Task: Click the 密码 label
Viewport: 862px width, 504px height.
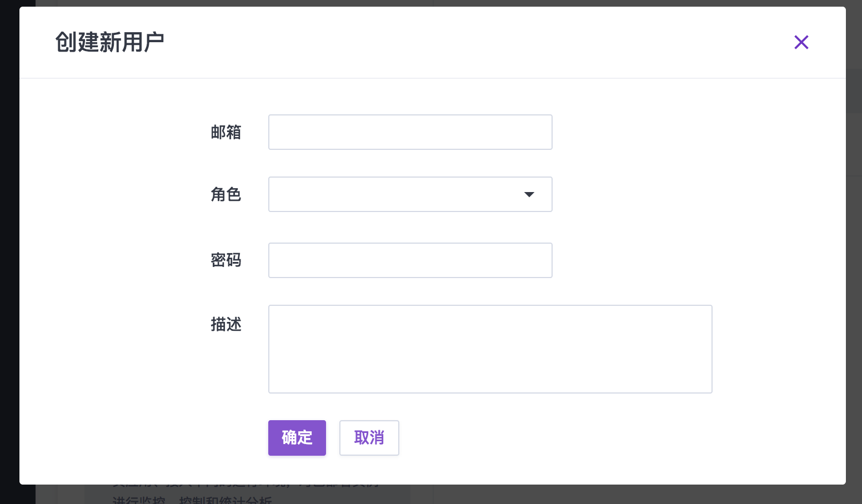Action: (226, 260)
